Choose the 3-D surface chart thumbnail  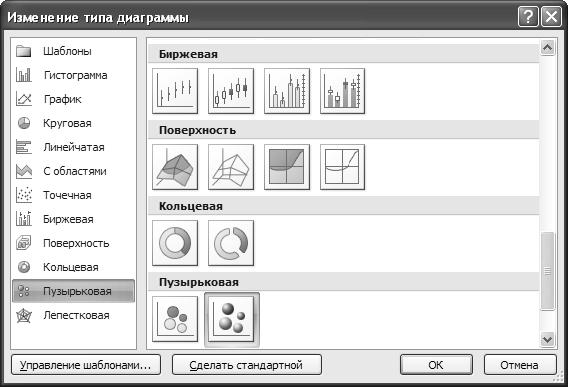(x=175, y=167)
